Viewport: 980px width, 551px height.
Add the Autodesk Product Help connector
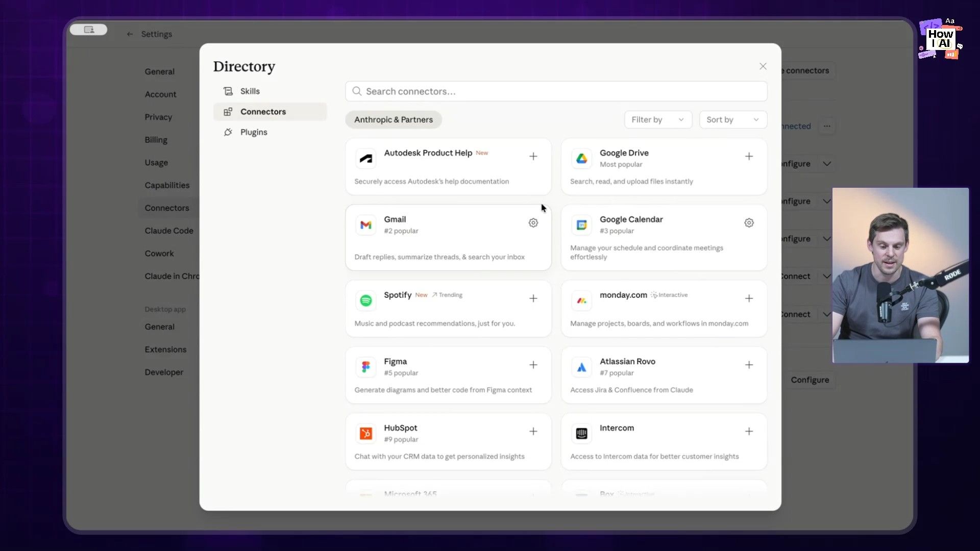coord(533,157)
